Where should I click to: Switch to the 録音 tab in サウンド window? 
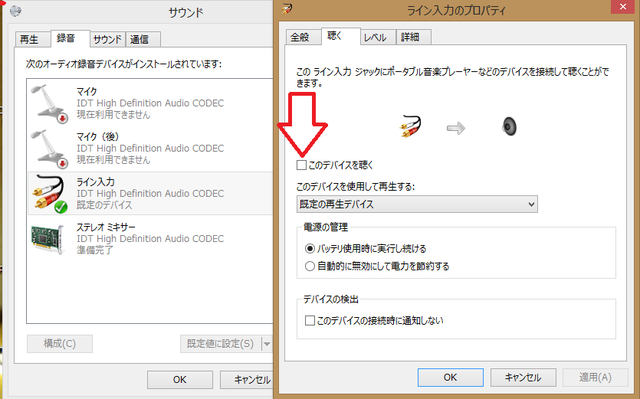(x=69, y=38)
